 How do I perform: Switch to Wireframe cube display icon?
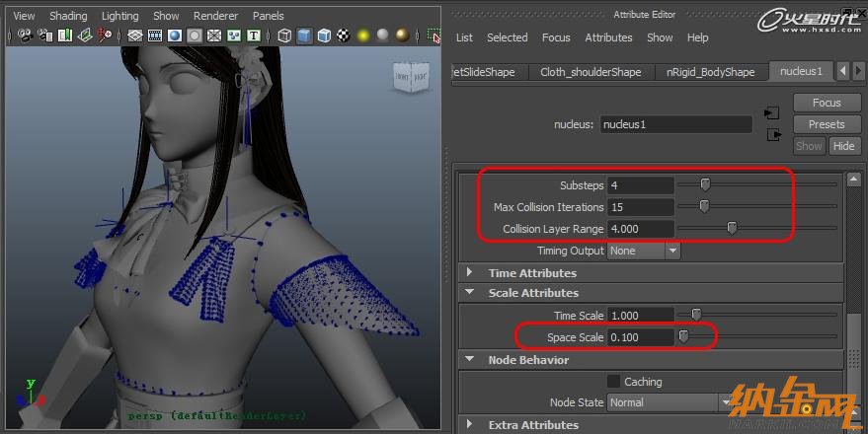[x=284, y=36]
